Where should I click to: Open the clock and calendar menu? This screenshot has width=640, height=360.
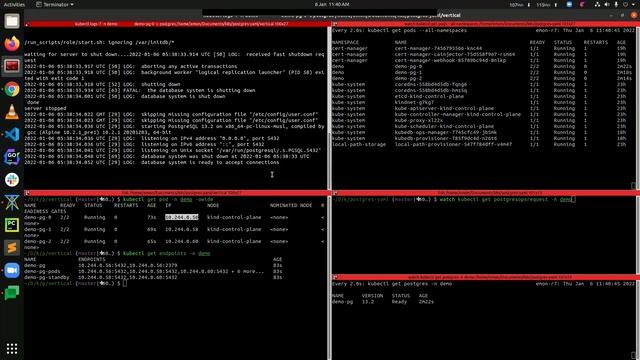tap(332, 4)
